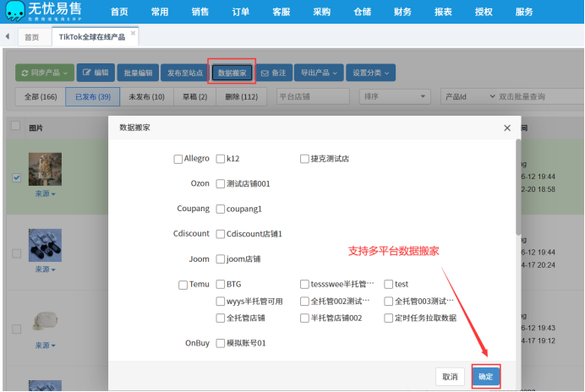
Task: Check the Temu platform checkbox
Action: pos(183,285)
